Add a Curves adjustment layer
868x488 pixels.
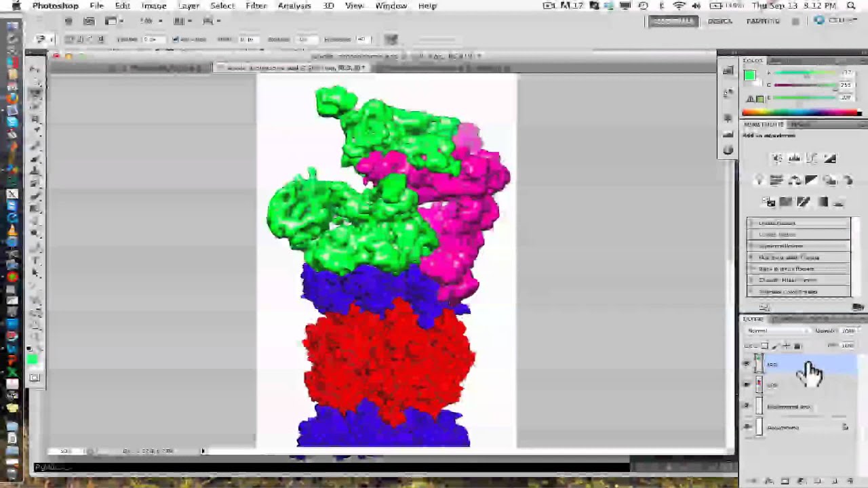812,158
